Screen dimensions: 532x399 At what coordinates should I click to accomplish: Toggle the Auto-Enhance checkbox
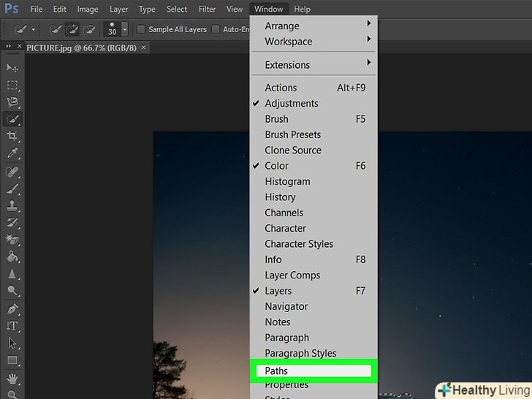click(215, 29)
